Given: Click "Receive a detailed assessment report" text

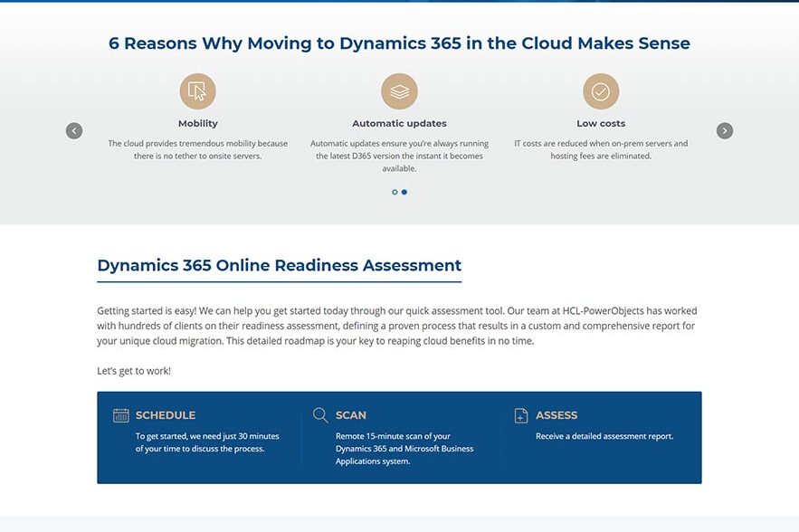Looking at the screenshot, I should pos(604,436).
